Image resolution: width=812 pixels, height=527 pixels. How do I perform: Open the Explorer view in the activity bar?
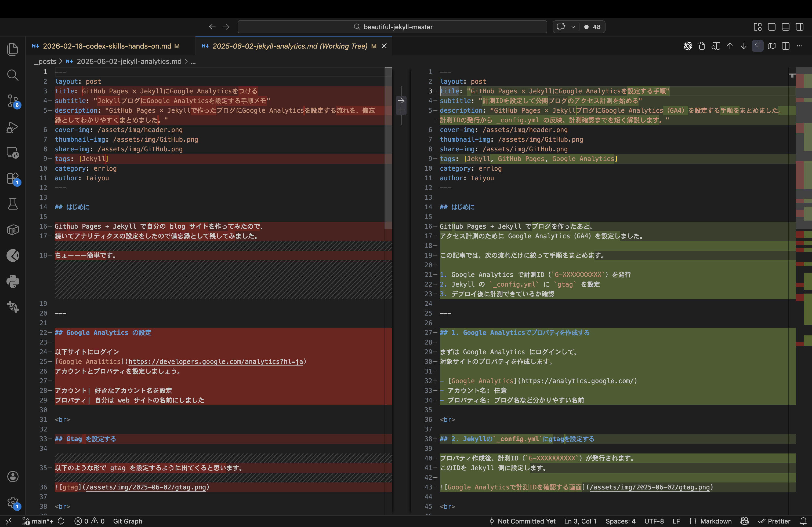(x=13, y=49)
